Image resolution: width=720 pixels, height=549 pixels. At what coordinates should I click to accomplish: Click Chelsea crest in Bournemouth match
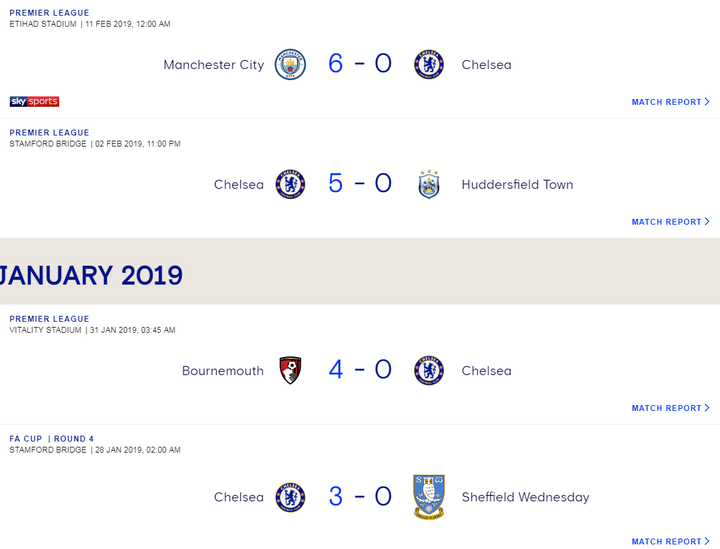pyautogui.click(x=429, y=370)
